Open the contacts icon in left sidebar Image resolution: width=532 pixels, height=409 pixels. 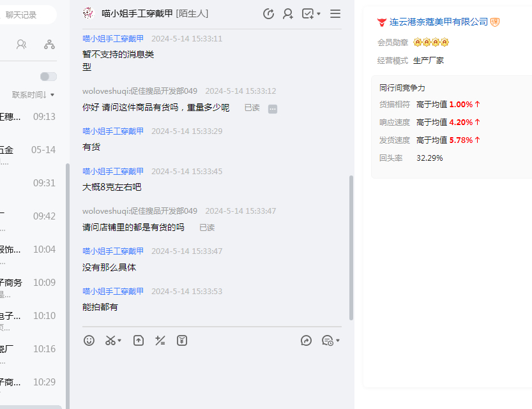tap(22, 44)
